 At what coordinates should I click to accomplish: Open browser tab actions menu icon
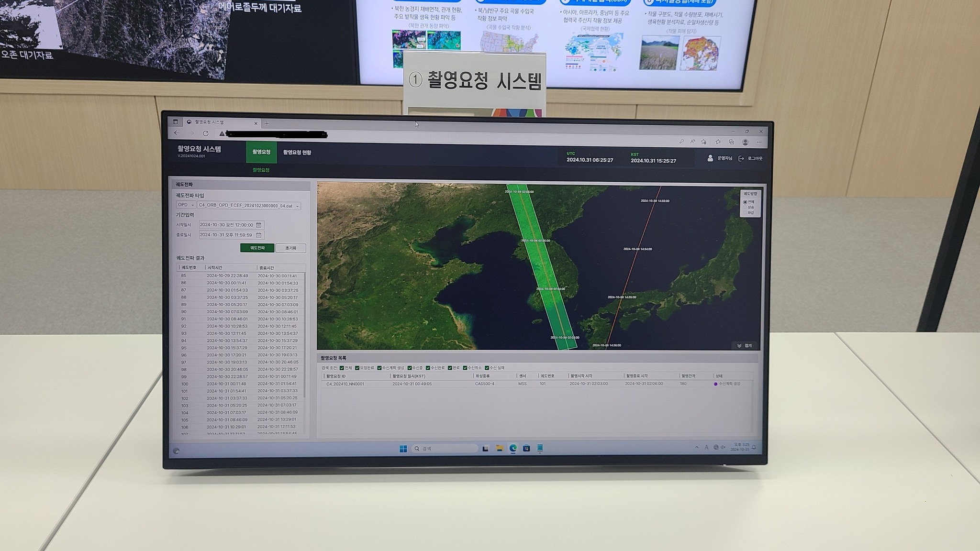pos(176,122)
